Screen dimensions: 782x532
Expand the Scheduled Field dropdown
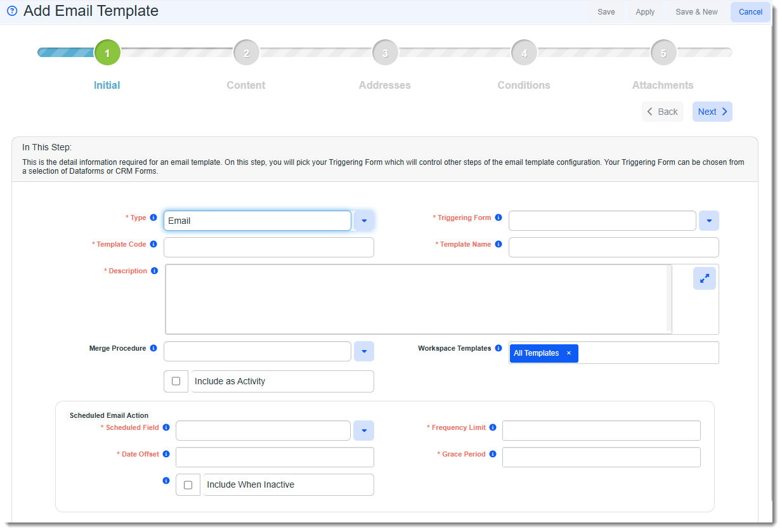point(364,431)
